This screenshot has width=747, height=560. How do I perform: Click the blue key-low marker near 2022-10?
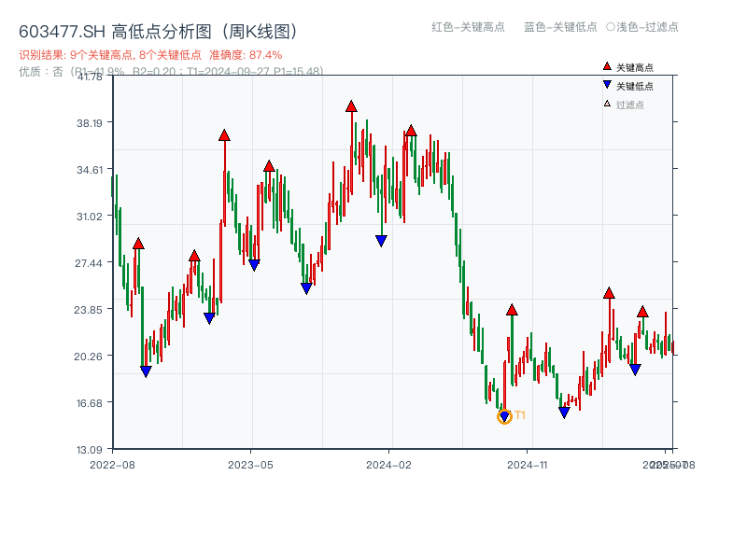coord(145,371)
